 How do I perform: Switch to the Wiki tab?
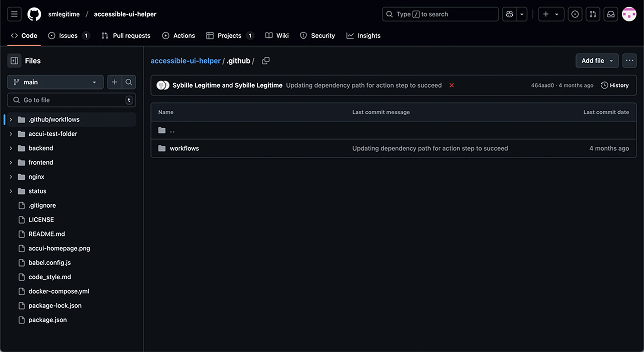click(277, 36)
